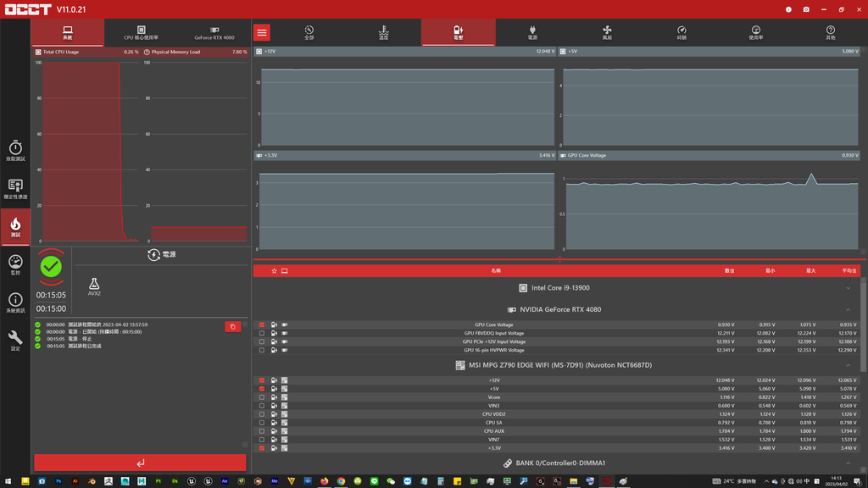868x488 pixels.
Task: Sort the table by the current value column header
Action: point(730,270)
